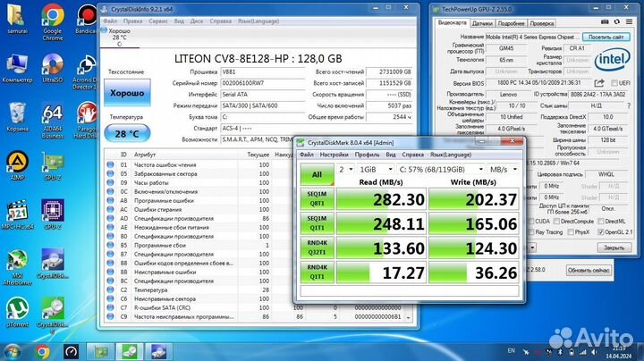Click Обновить сейчас update button

tap(589, 271)
